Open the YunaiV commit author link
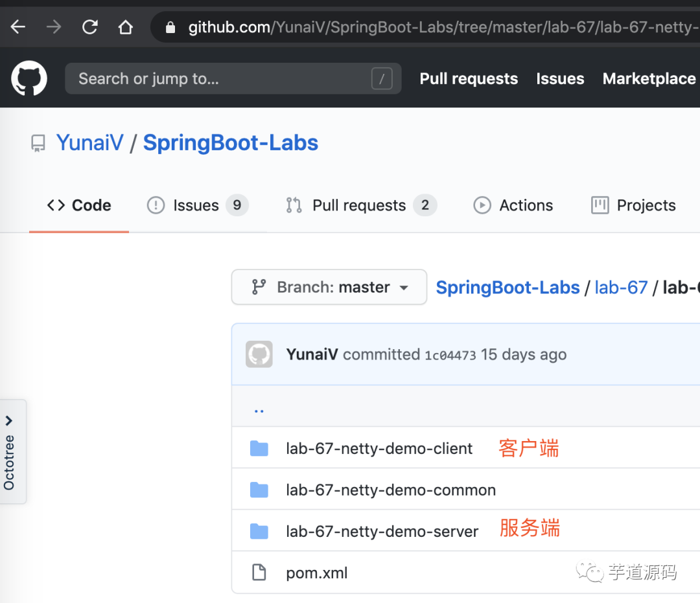This screenshot has width=700, height=603. click(312, 354)
